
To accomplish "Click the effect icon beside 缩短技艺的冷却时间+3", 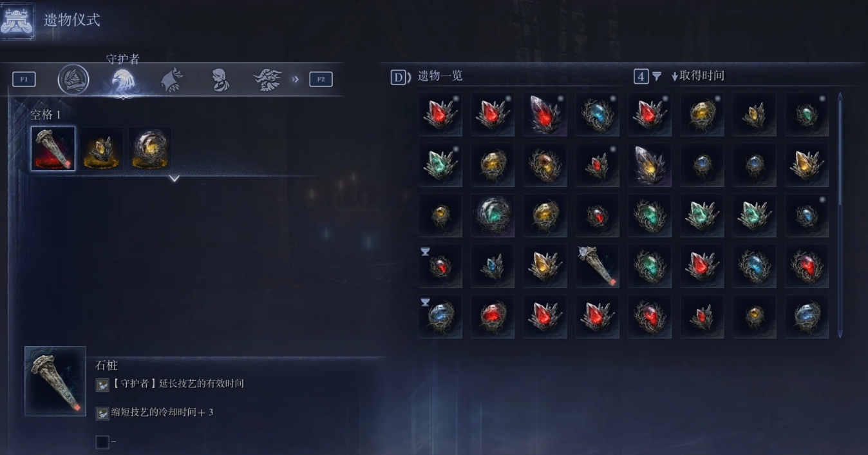I will click(x=102, y=413).
